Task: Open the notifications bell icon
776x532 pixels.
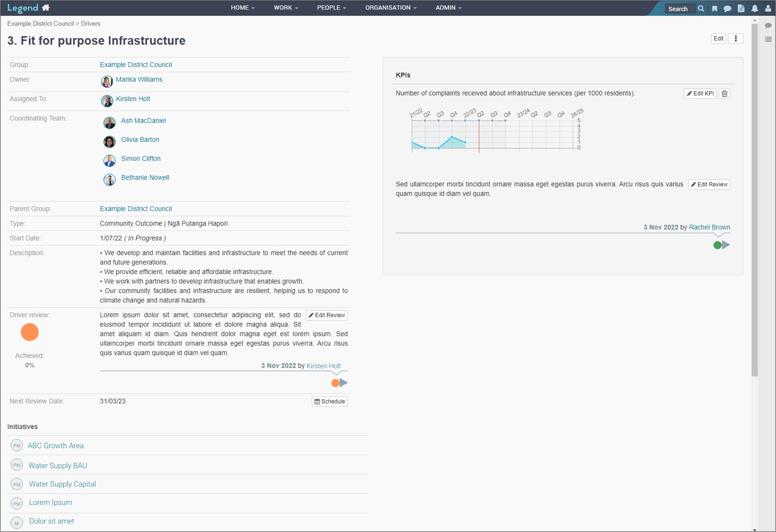Action: 755,9
